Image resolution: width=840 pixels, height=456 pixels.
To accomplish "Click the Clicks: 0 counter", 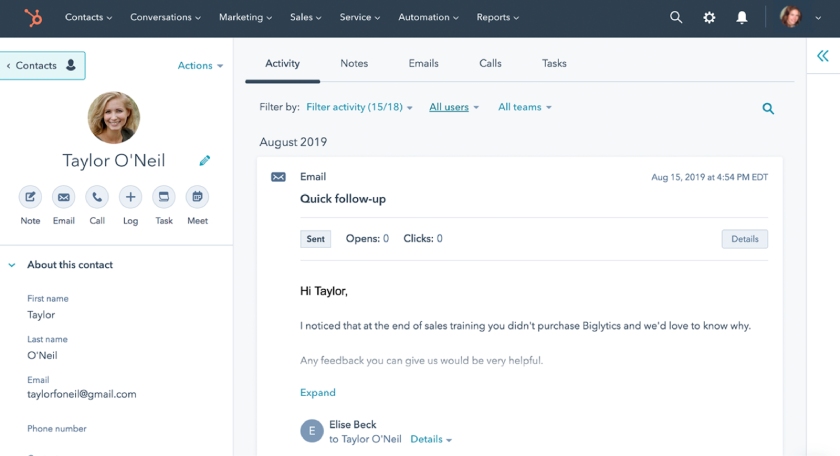I will tap(423, 238).
